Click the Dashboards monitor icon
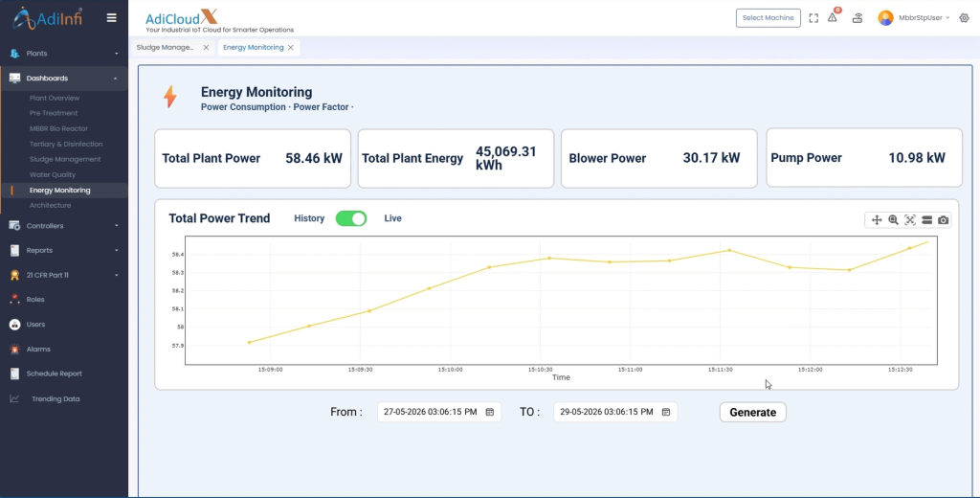The height and width of the screenshot is (498, 980). [14, 79]
